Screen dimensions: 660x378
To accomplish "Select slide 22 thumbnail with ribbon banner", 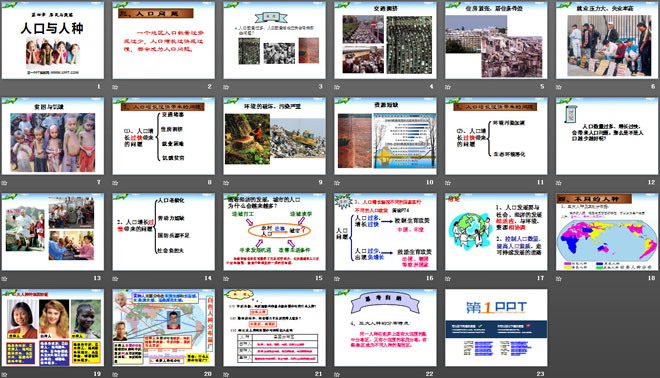I will (385, 327).
